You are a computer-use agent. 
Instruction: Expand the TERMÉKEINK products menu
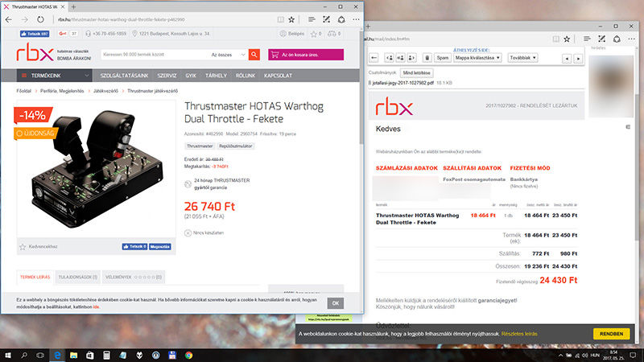click(55, 76)
